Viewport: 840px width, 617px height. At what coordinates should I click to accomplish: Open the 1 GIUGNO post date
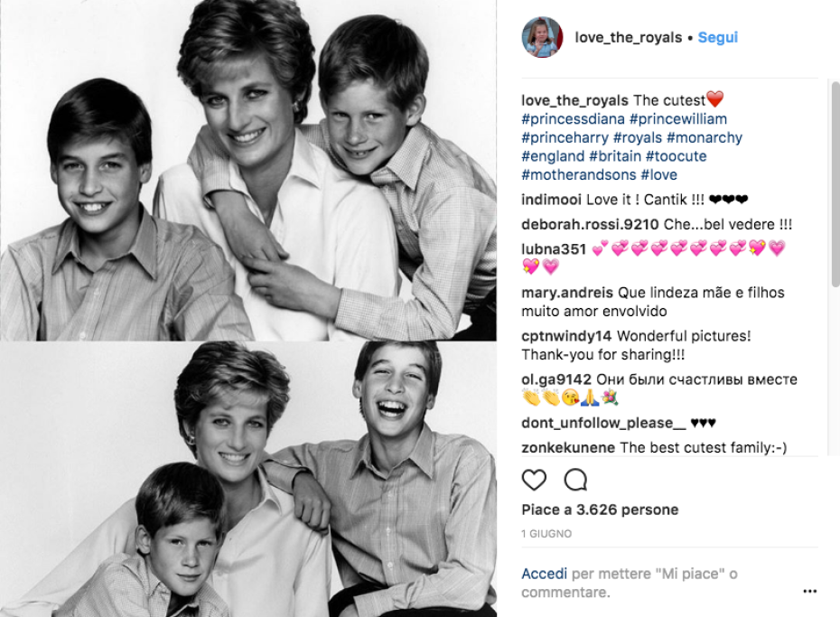[x=546, y=534]
